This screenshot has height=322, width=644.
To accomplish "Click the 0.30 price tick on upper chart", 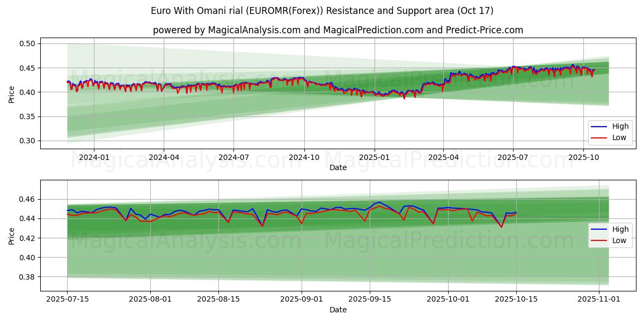I will coord(28,141).
